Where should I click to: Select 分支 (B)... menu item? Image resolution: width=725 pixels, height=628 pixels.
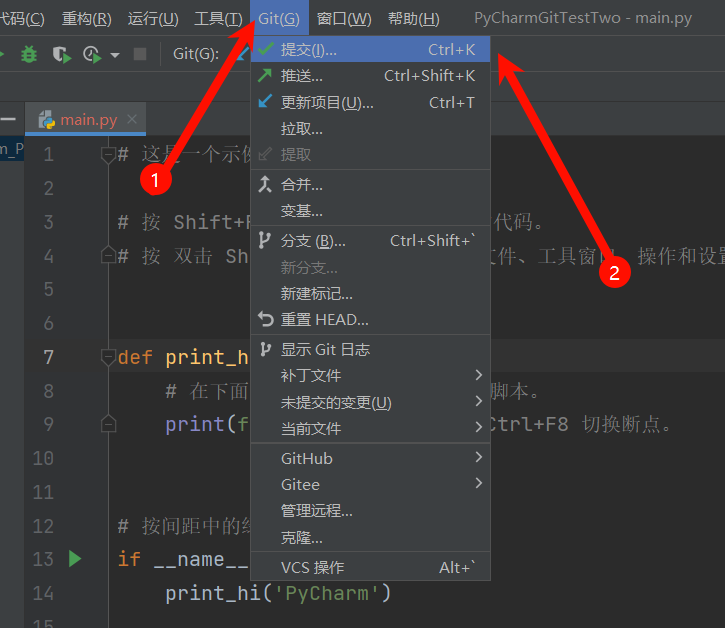(x=370, y=241)
